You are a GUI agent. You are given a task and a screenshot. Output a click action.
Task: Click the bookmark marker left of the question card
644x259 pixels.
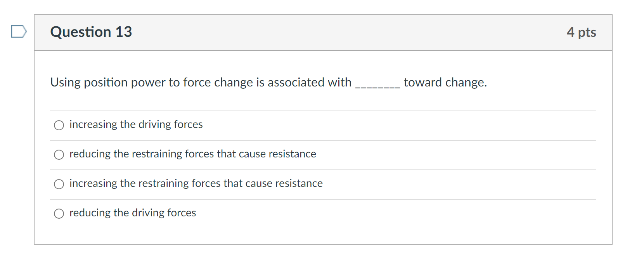[18, 31]
